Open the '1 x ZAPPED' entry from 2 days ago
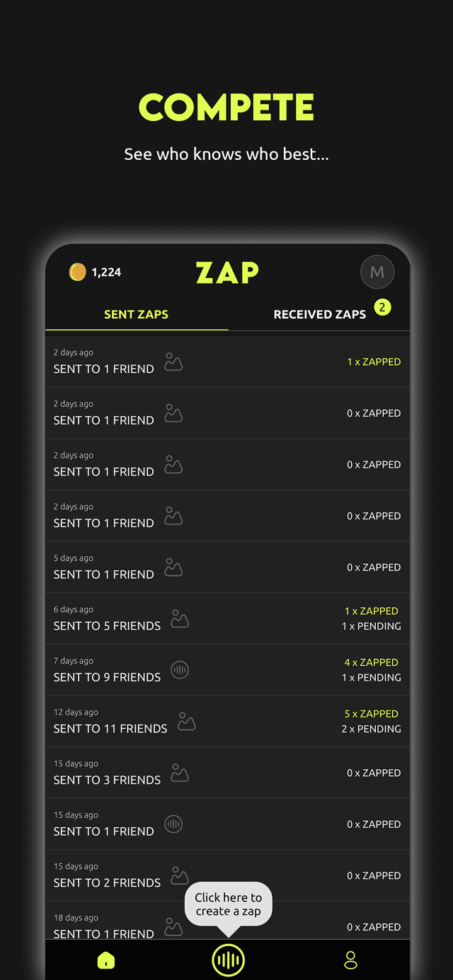Viewport: 453px width, 980px height. click(x=374, y=362)
